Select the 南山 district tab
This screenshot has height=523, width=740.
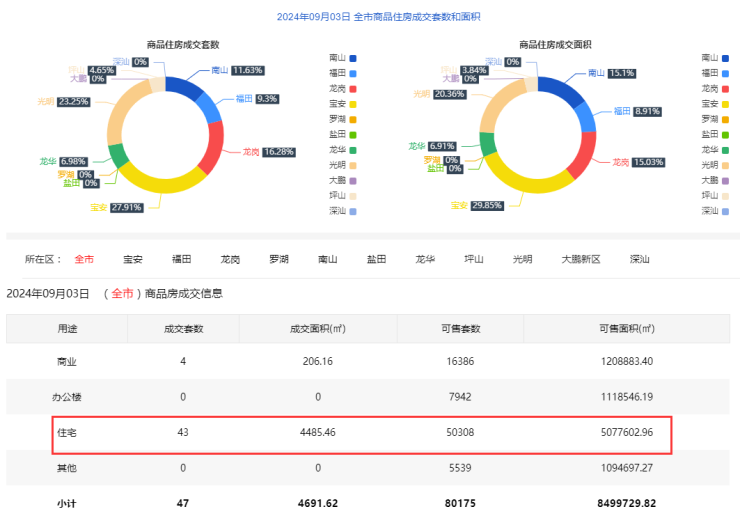pyautogui.click(x=327, y=259)
